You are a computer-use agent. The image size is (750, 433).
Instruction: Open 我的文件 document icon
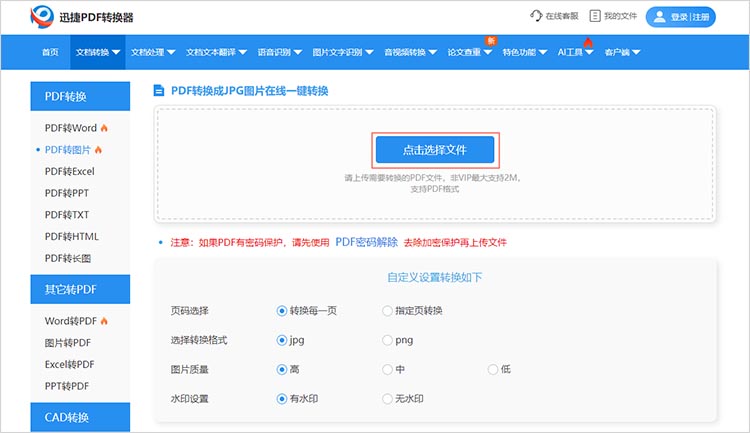tap(595, 17)
